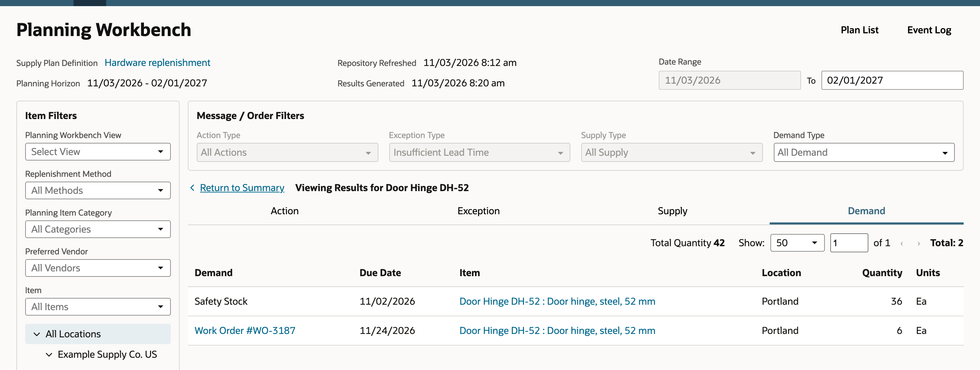This screenshot has height=370, width=980.
Task: Click the Location column header
Action: (781, 273)
